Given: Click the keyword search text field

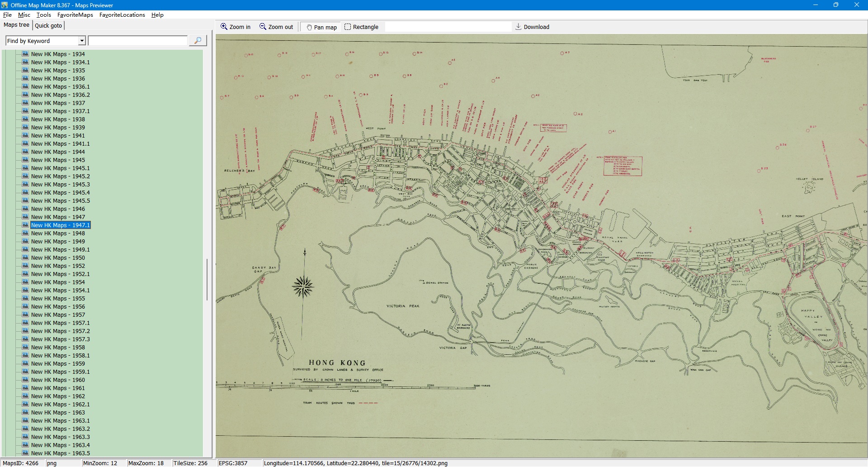Looking at the screenshot, I should (x=138, y=41).
